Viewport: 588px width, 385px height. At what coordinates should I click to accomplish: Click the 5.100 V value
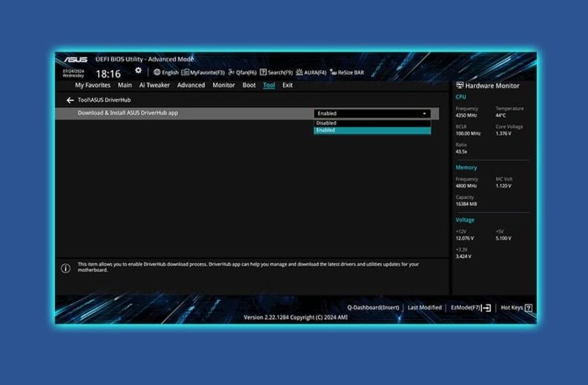pyautogui.click(x=503, y=238)
